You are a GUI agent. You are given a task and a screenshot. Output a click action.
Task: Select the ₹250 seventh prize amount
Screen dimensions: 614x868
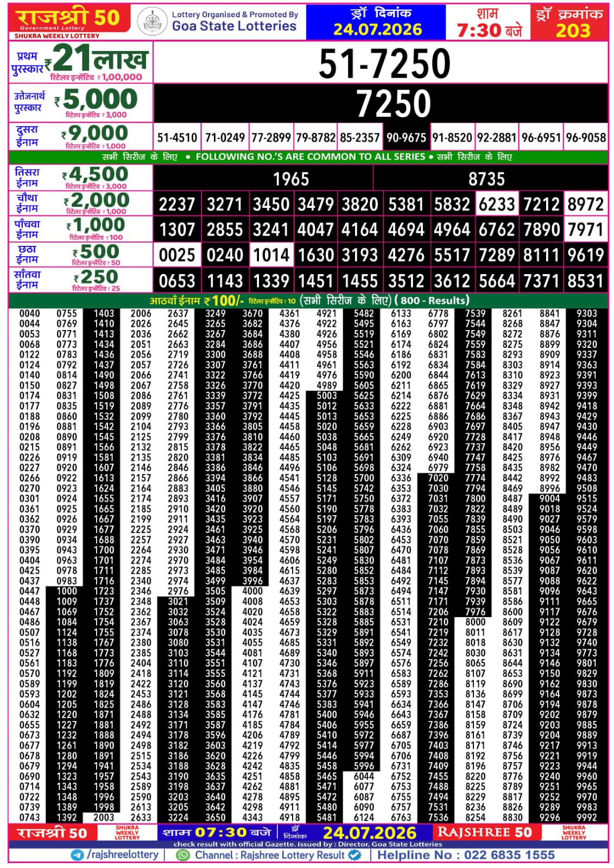click(x=96, y=277)
